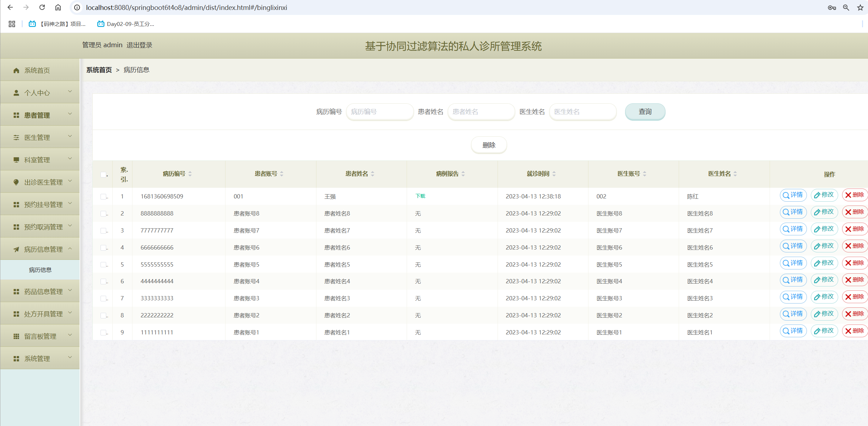
Task: Delete record 6666666666 row
Action: coord(855,246)
